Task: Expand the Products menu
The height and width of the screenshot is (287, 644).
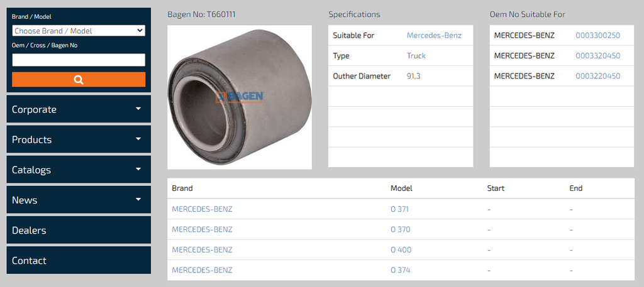Action: [79, 139]
